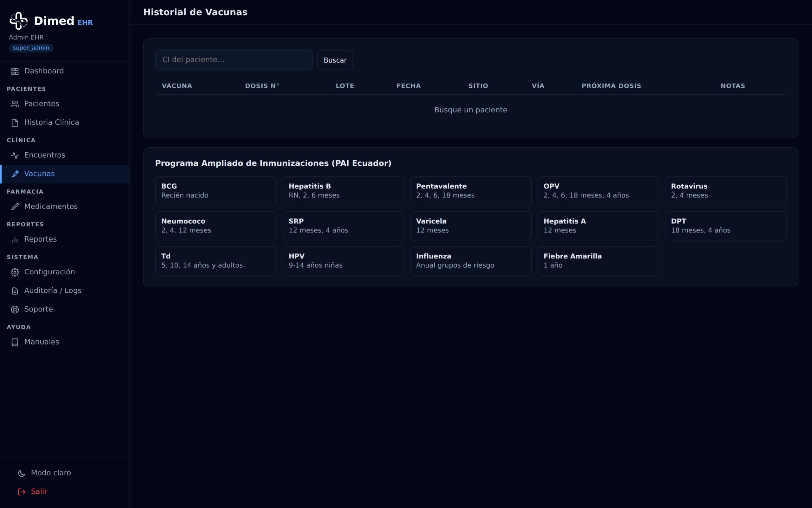
Task: Click the PRÓXIMA DOSIS column header
Action: 611,86
